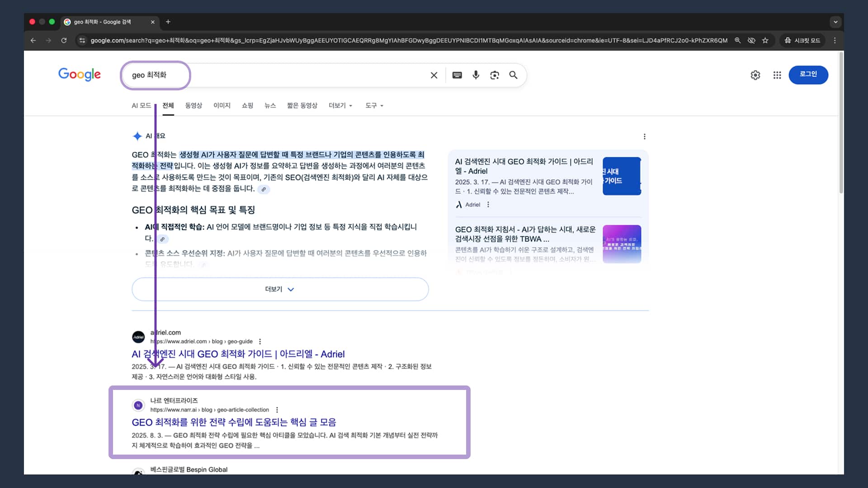Click the on-screen keyboard icon
Screen dimensions: 868x488
coord(457,75)
